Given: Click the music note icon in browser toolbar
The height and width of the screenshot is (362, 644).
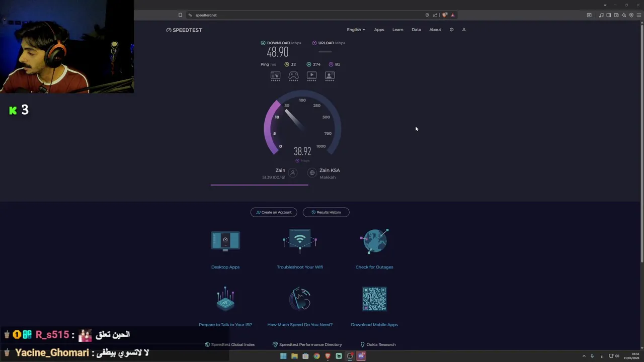Looking at the screenshot, I should tap(601, 15).
